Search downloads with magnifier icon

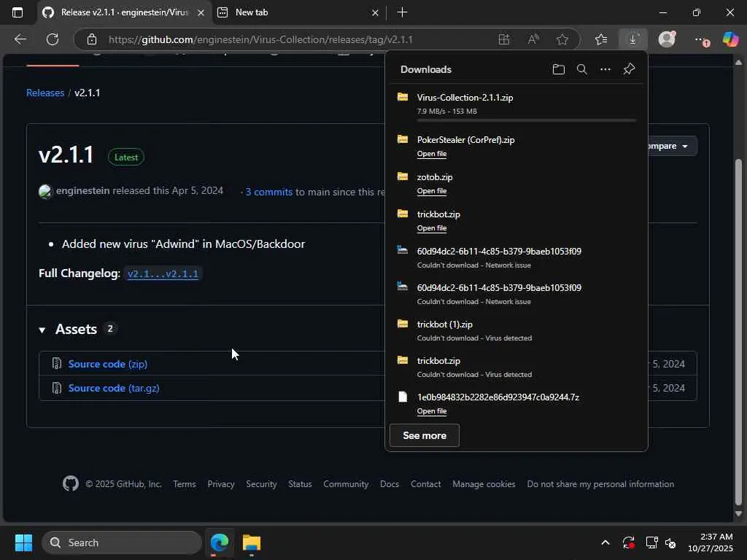tap(581, 69)
